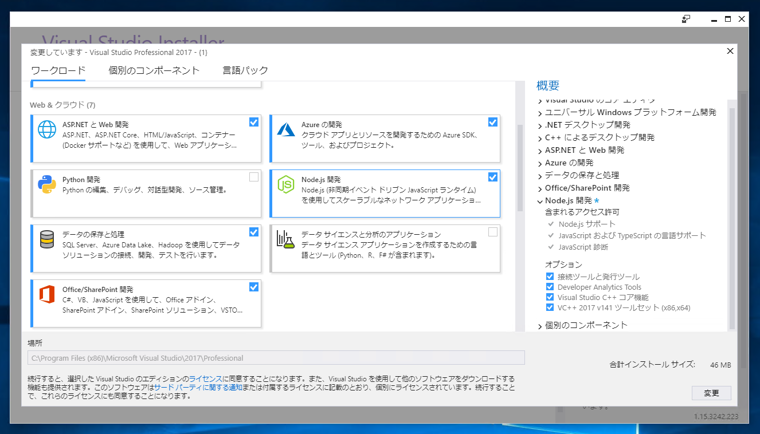Viewport: 760px width, 434px height.
Task: Click the ASP.NET globe workload icon
Action: (47, 129)
